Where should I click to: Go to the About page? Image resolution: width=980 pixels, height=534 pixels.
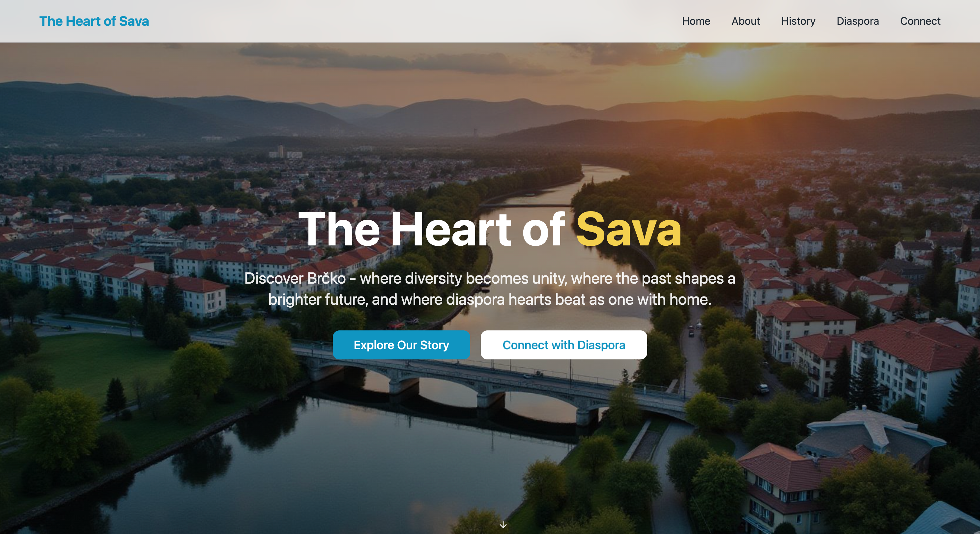pos(745,21)
